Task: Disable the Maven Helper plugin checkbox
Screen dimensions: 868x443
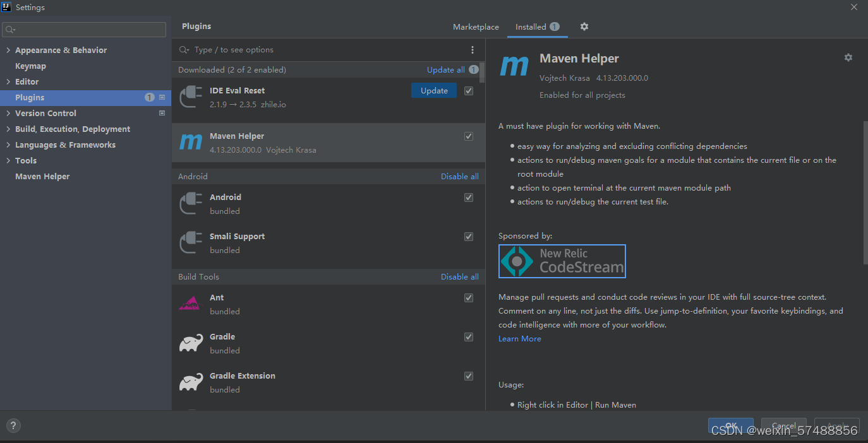Action: pos(469,136)
